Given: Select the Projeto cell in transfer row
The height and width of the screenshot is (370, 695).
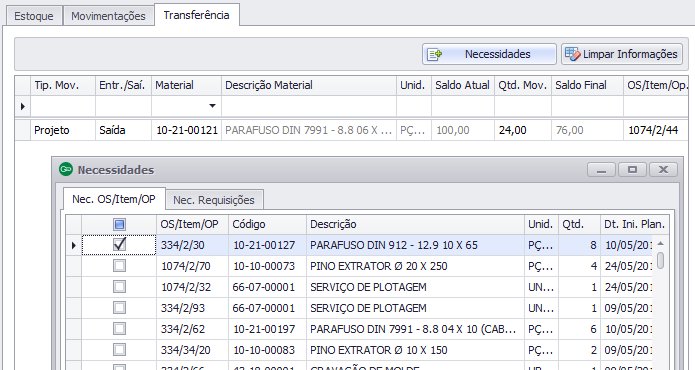Looking at the screenshot, I should [x=63, y=130].
